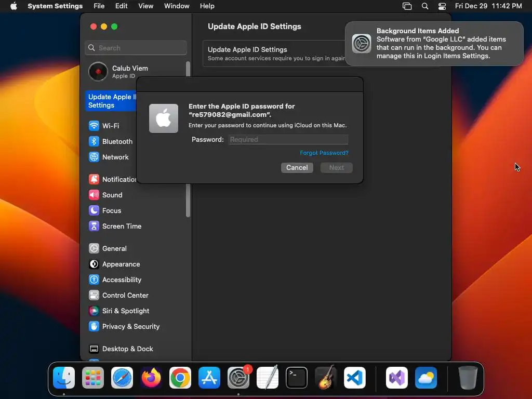Open Wi-Fi settings in sidebar
The height and width of the screenshot is (399, 532).
click(x=104, y=126)
